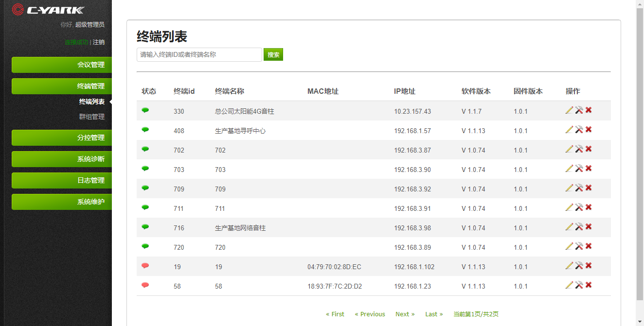
Task: Delete terminal 702 using red X icon
Action: pyautogui.click(x=589, y=149)
